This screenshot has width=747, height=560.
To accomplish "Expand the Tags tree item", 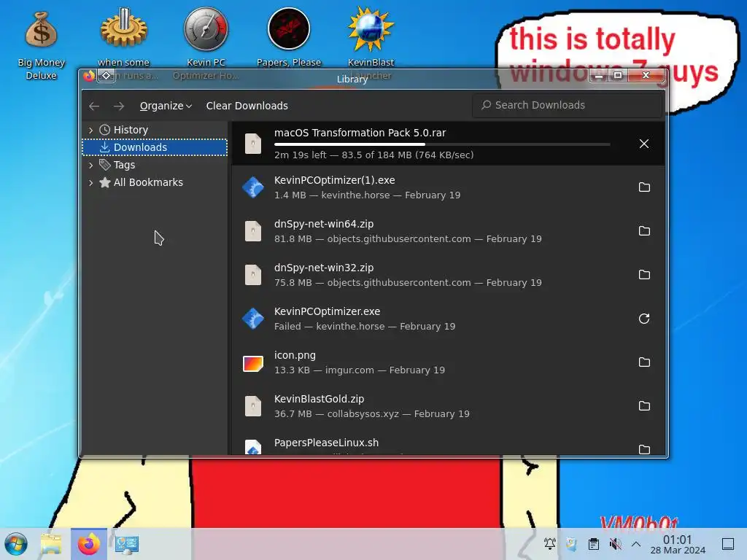I will [91, 165].
